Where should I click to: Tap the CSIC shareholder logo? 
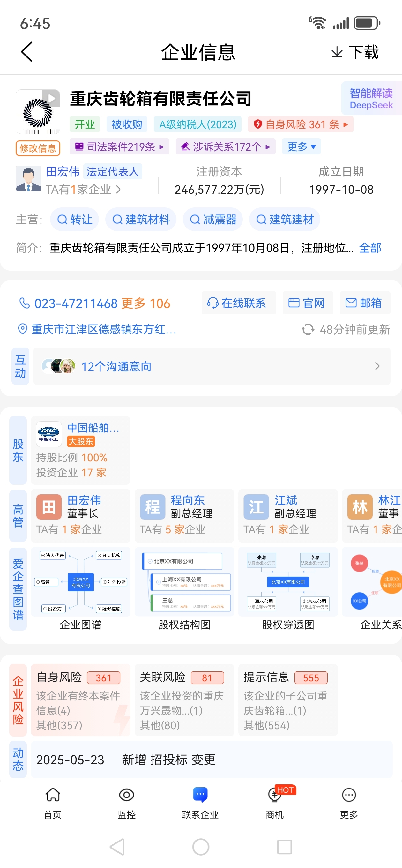pos(49,434)
